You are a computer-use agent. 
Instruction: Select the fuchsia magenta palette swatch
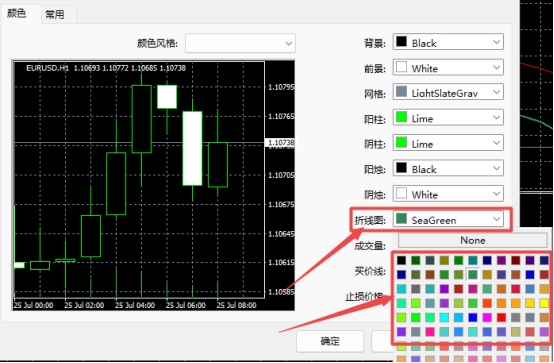pyautogui.click(x=487, y=317)
